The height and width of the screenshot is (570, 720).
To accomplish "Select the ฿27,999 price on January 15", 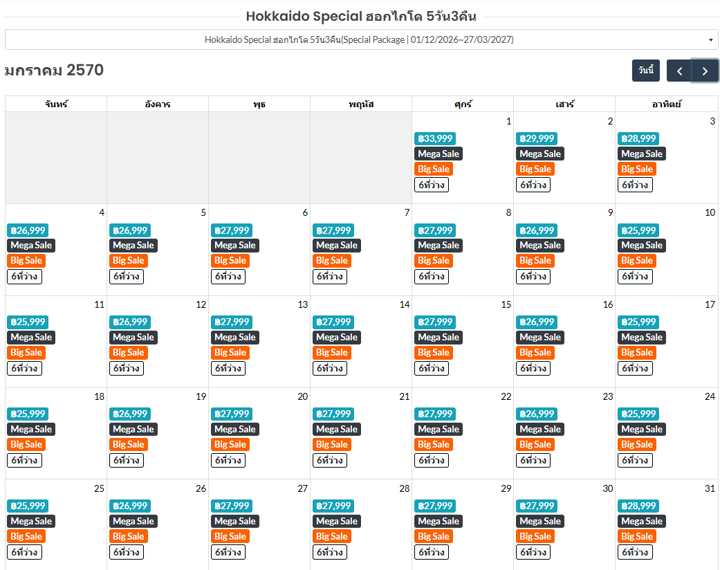I will click(x=435, y=322).
